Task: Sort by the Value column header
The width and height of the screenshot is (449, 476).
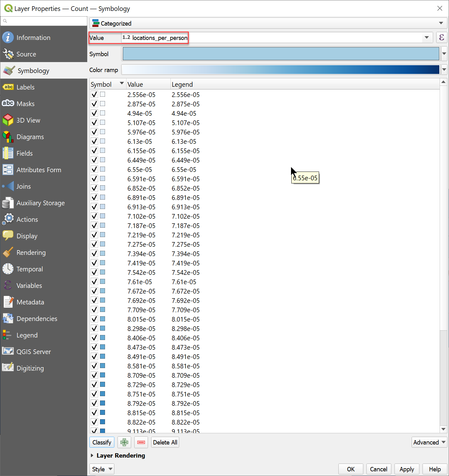Action: coord(149,84)
